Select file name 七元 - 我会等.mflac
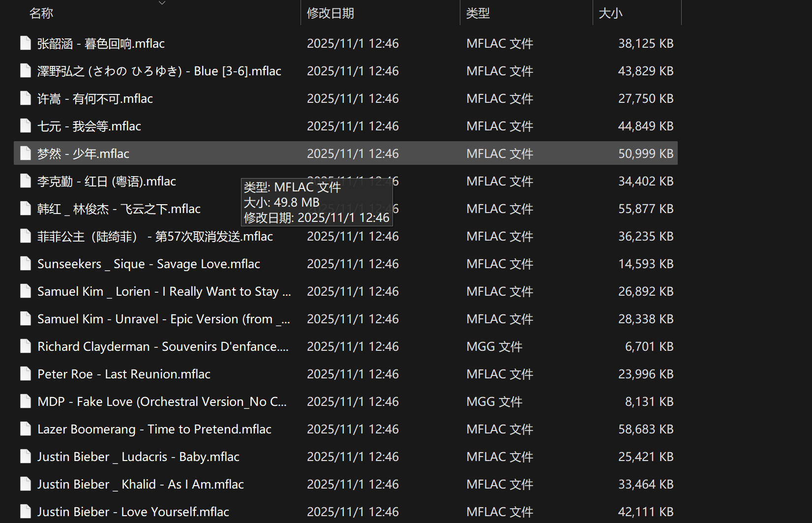The width and height of the screenshot is (812, 523). (89, 126)
